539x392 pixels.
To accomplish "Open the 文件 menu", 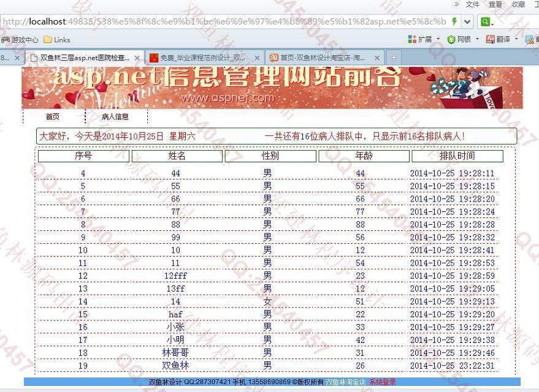I will tap(472, 4).
